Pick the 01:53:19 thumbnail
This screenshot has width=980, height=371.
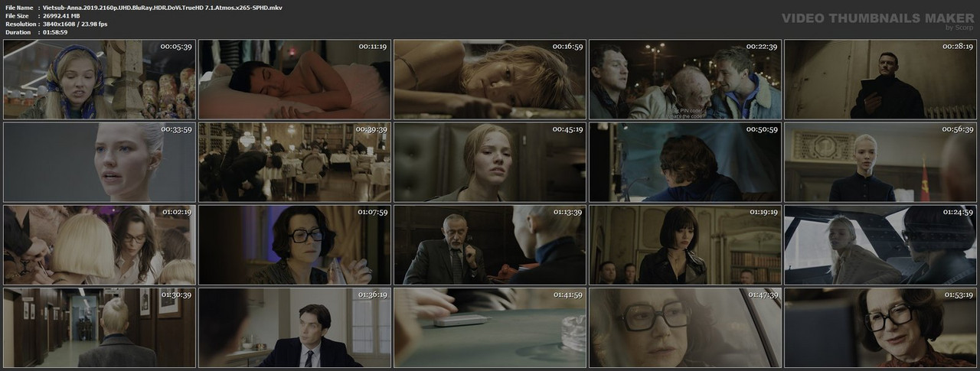coord(880,327)
